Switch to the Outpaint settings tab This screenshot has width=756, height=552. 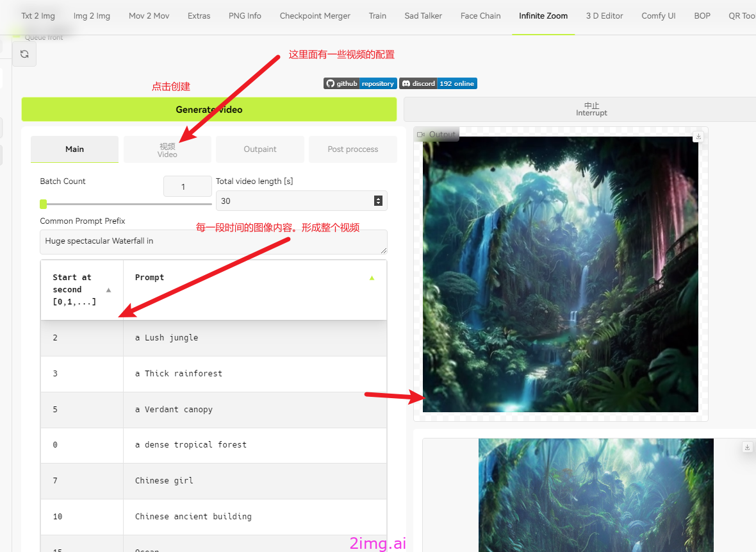coord(260,149)
